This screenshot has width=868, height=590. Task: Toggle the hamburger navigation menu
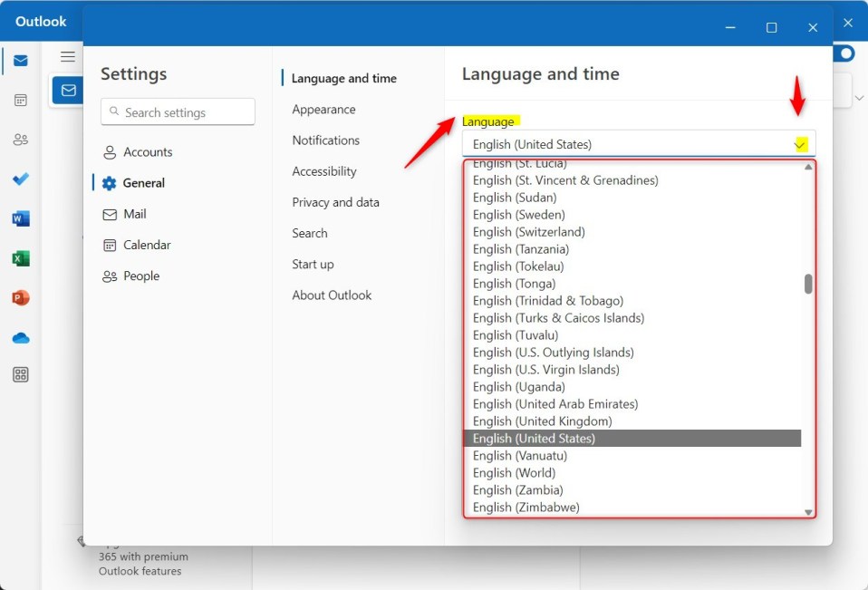(68, 56)
